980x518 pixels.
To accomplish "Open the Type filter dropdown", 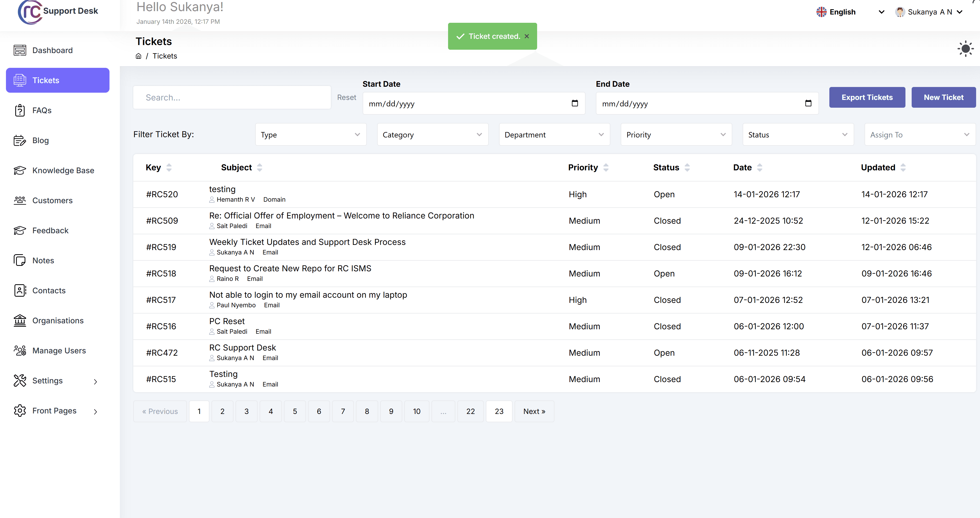I will (x=310, y=134).
